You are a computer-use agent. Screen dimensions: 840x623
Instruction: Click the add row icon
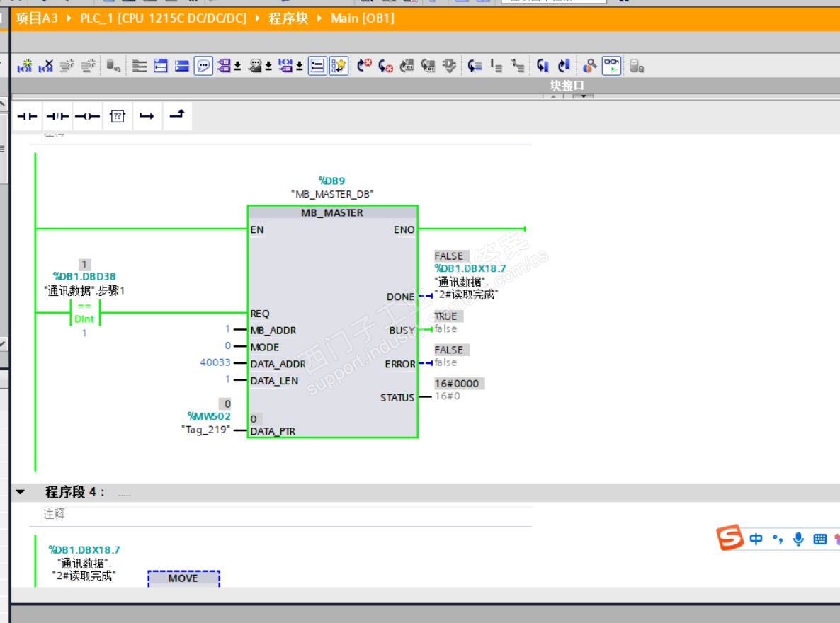click(x=89, y=66)
